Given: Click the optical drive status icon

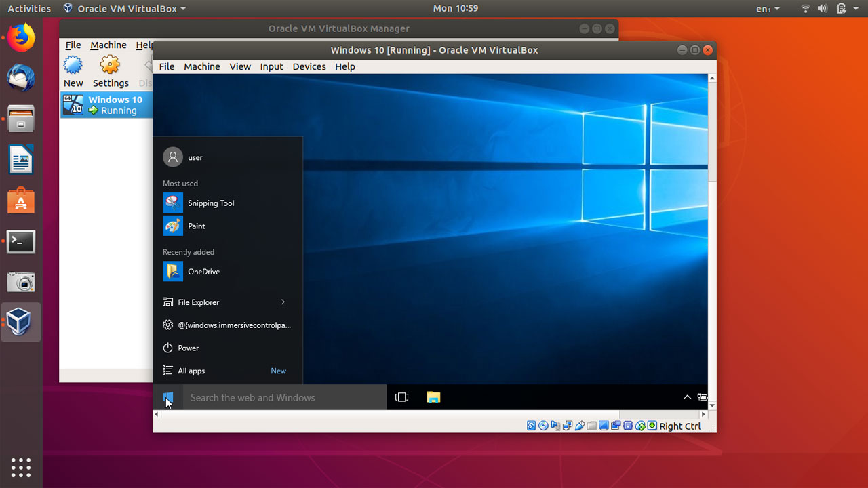Looking at the screenshot, I should [543, 425].
